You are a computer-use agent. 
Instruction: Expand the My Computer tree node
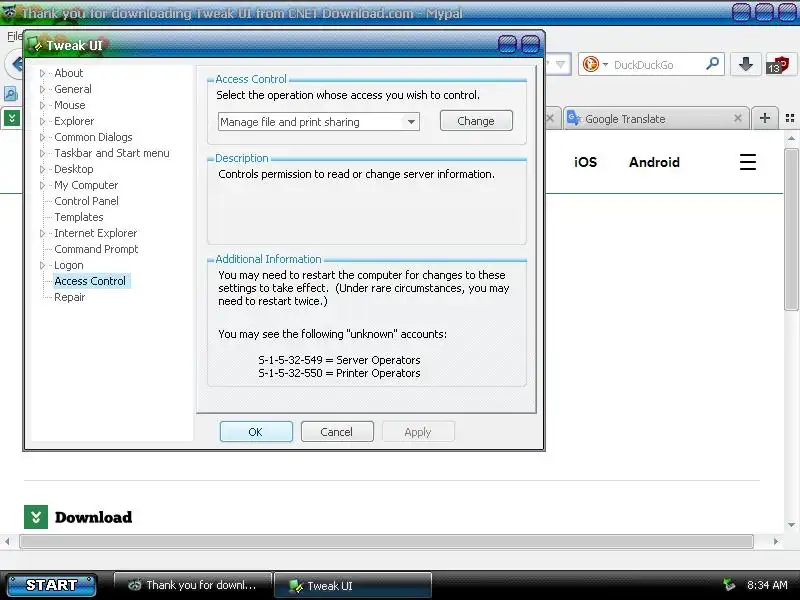tap(42, 185)
